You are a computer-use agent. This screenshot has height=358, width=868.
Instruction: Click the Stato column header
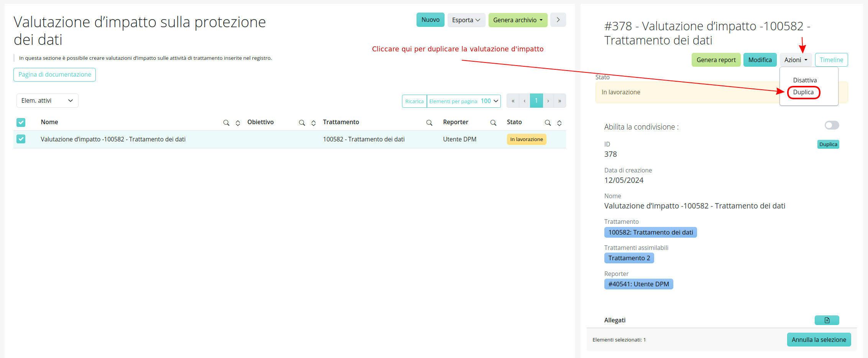(514, 122)
